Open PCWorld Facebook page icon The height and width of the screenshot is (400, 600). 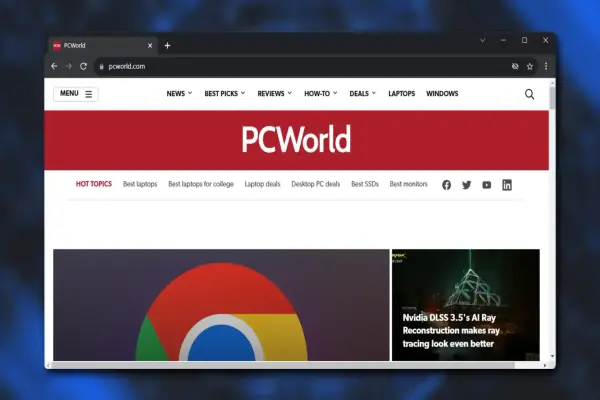(446, 185)
